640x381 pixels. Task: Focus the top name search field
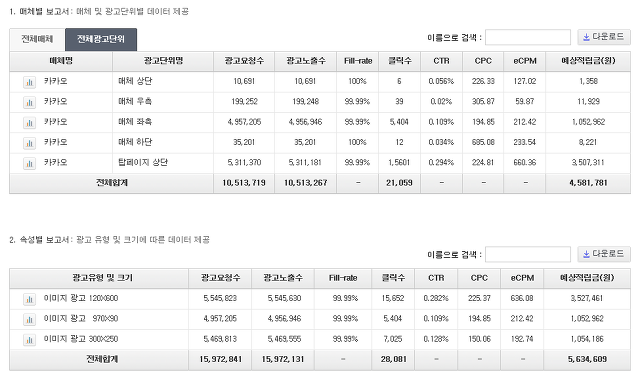(528, 37)
